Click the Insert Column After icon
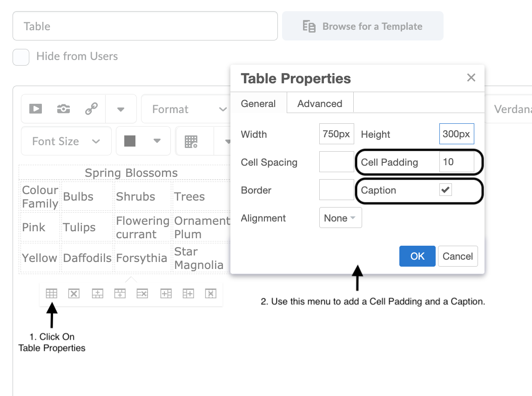The width and height of the screenshot is (532, 396). [x=188, y=293]
